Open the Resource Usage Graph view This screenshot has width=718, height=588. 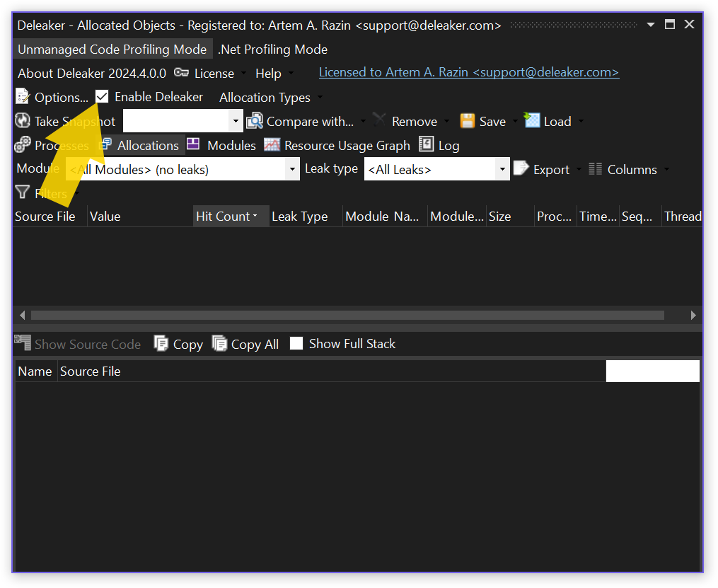(x=337, y=145)
